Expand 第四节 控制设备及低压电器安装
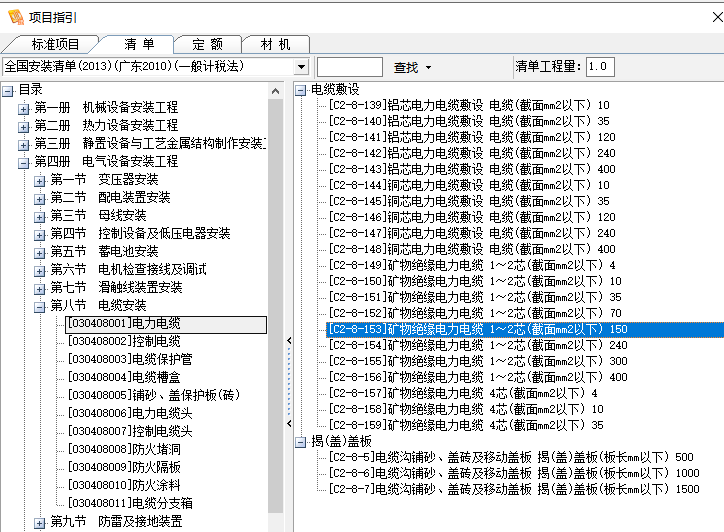This screenshot has height=532, width=724. 40,235
